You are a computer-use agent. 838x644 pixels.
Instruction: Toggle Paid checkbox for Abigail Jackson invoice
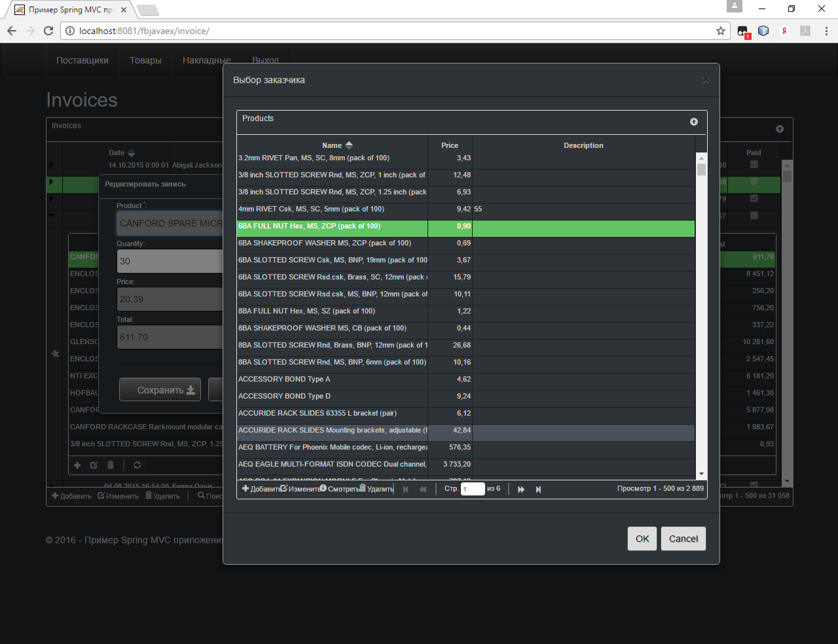point(754,165)
